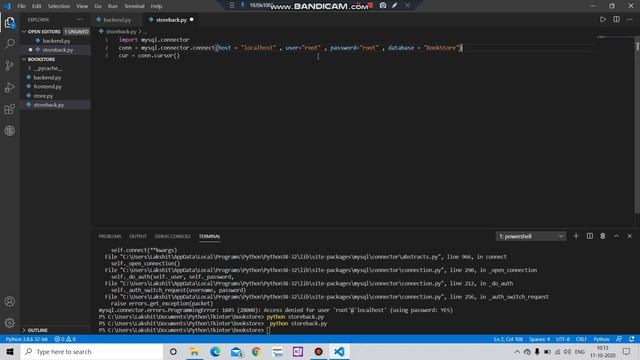Switch to the Debug Console tab
This screenshot has height=360, width=640.
[172, 236]
